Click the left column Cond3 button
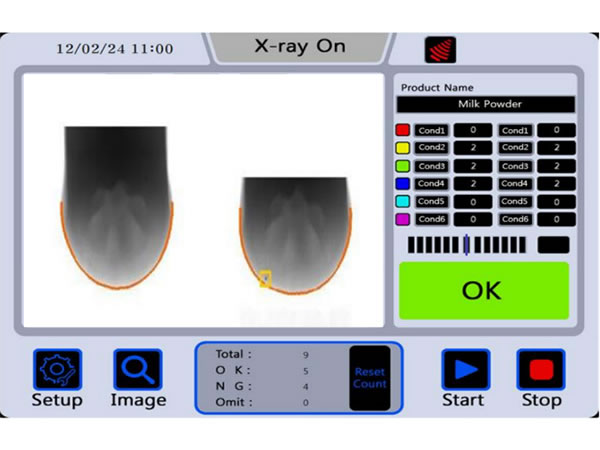The width and height of the screenshot is (600, 450). 432,166
